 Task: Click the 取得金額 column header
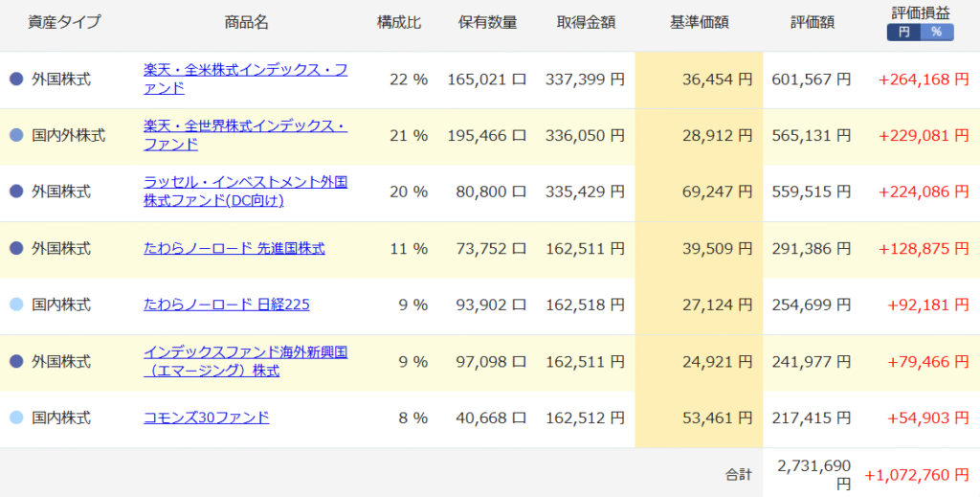(585, 22)
